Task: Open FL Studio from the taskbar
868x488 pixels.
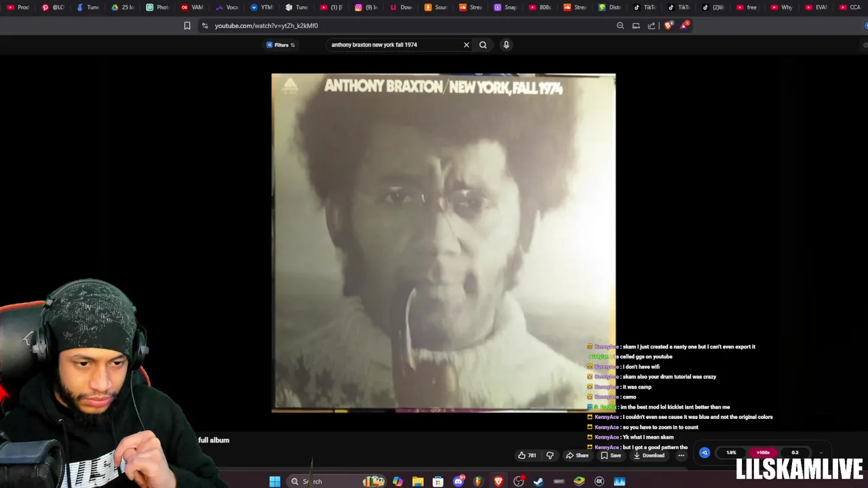Action: coord(478,481)
